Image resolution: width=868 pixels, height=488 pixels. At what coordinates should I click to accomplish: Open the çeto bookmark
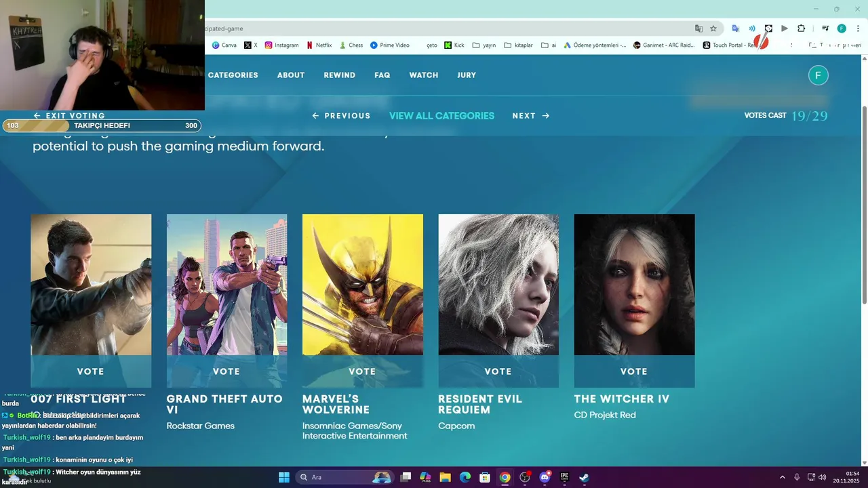tap(432, 45)
